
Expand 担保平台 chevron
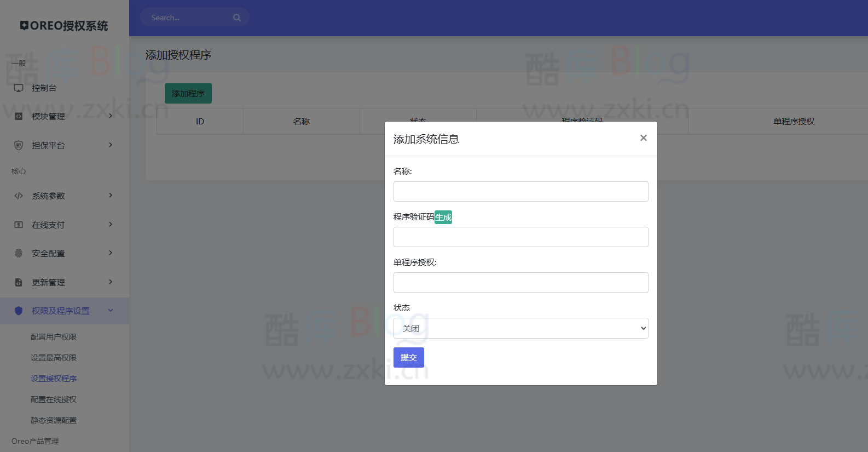pyautogui.click(x=111, y=145)
